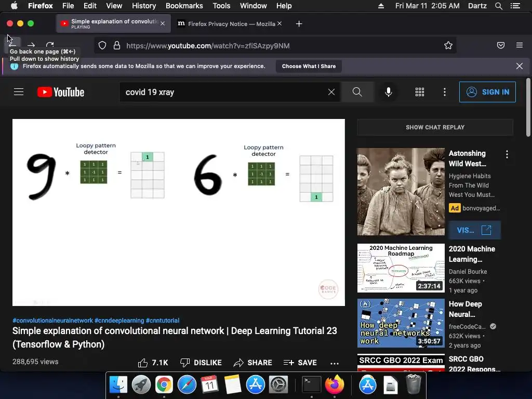
Task: Open the YouTube guide hamburger menu
Action: [19, 92]
